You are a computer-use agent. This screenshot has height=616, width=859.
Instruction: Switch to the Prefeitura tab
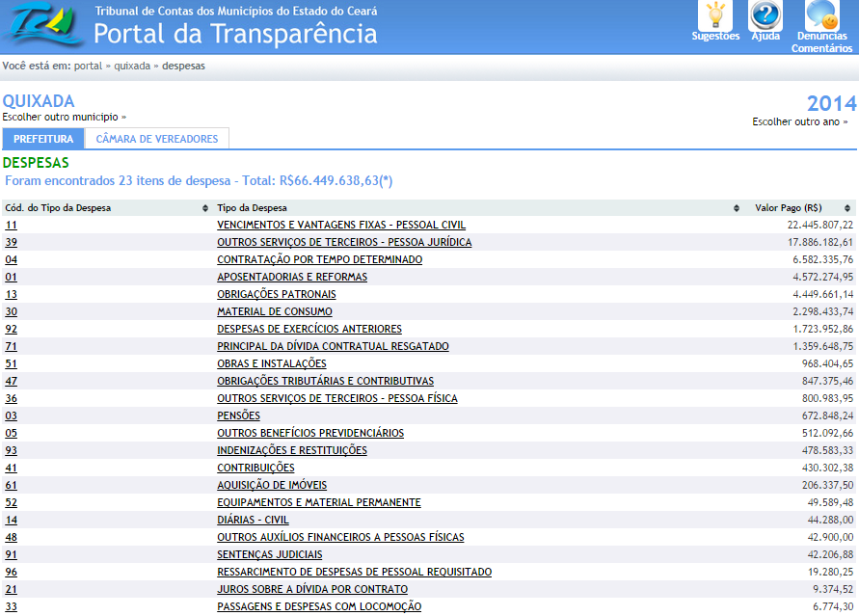tap(43, 139)
